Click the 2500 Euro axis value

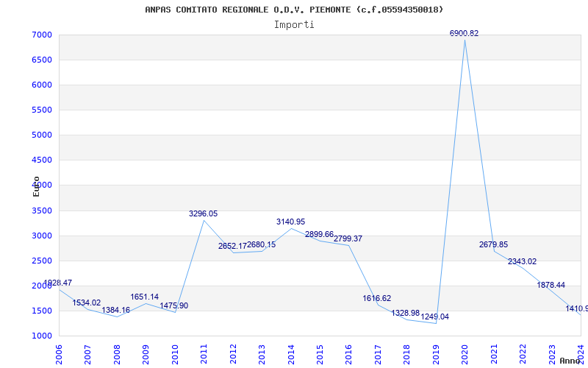(x=42, y=261)
